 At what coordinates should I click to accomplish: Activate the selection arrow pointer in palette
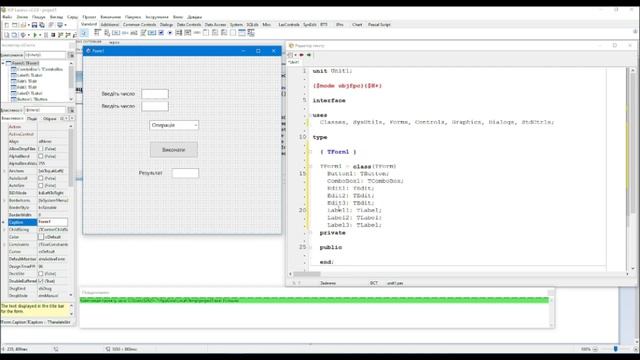[x=84, y=33]
